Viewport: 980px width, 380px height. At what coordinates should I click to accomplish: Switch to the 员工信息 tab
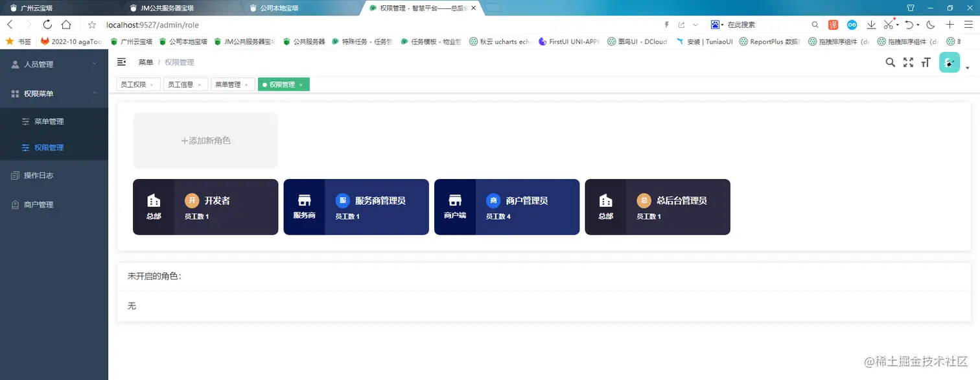coord(181,84)
